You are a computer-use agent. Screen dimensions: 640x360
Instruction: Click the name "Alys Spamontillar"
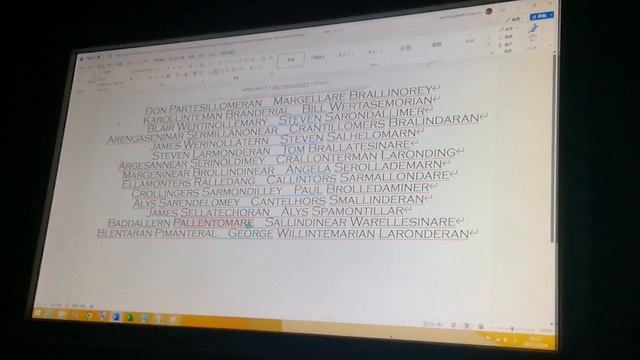pos(342,211)
